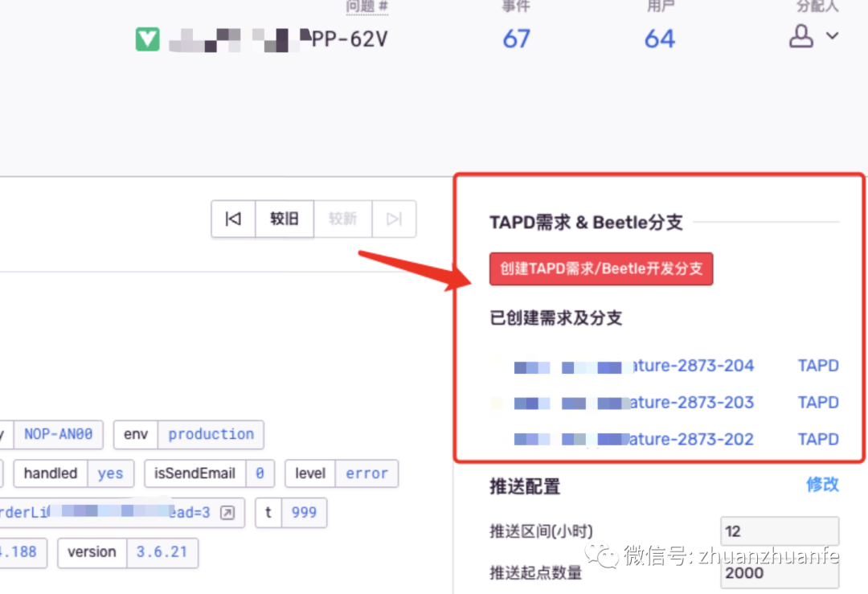Screen dimensions: 868x594
Task: Filter by level value error
Action: pyautogui.click(x=366, y=474)
